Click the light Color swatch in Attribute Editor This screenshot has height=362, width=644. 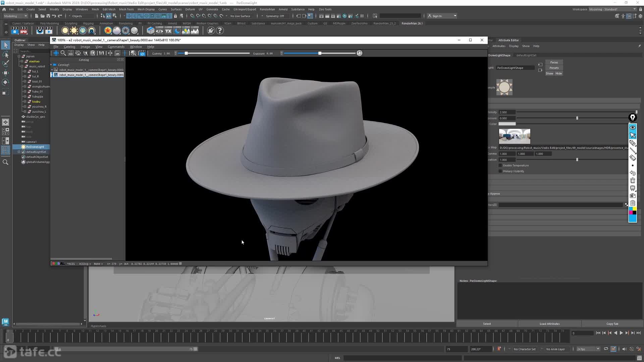[x=507, y=124]
